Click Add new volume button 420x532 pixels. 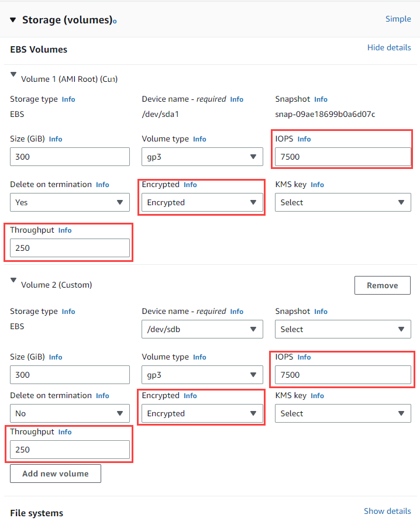tap(56, 474)
